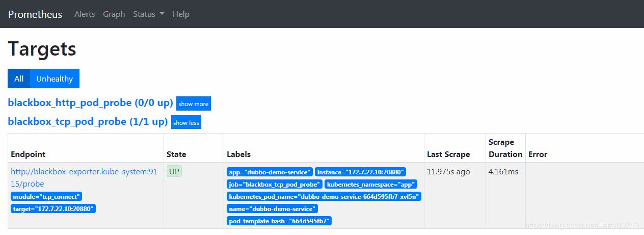The image size is (644, 235).
Task: Click the instance="172.7.22.10:20880" label
Action: [360, 172]
